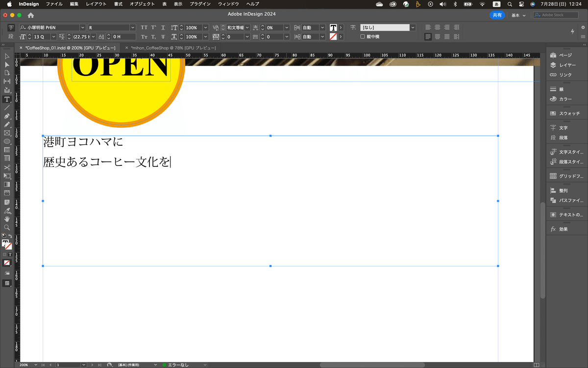Toggle Subscript formatting
The width and height of the screenshot is (588, 368).
coord(153,37)
